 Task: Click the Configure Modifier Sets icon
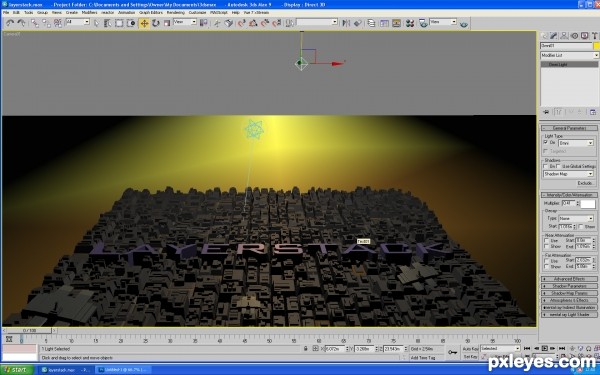coord(593,112)
